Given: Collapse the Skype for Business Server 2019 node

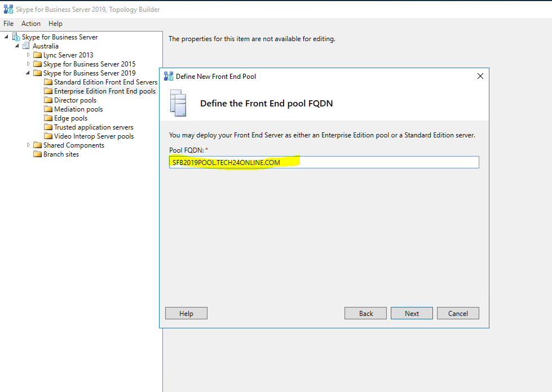Looking at the screenshot, I should (29, 73).
